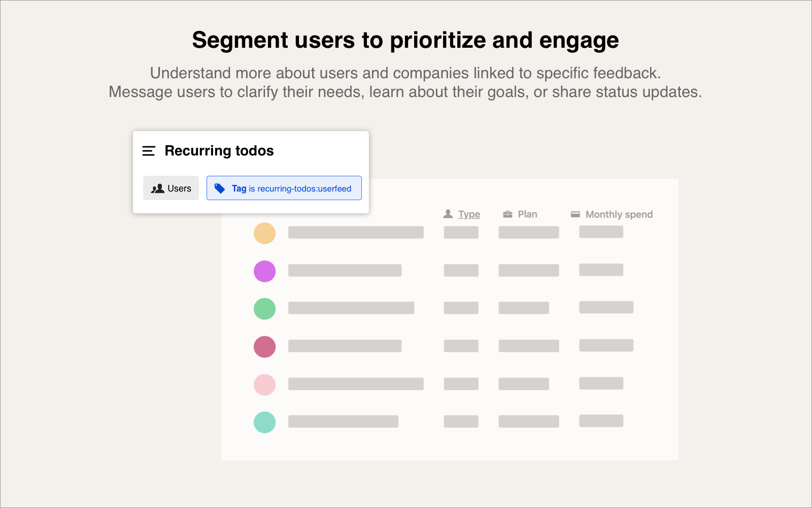Click the Tag is recurring-todos:userfeed filter
The image size is (812, 508).
[x=284, y=188]
